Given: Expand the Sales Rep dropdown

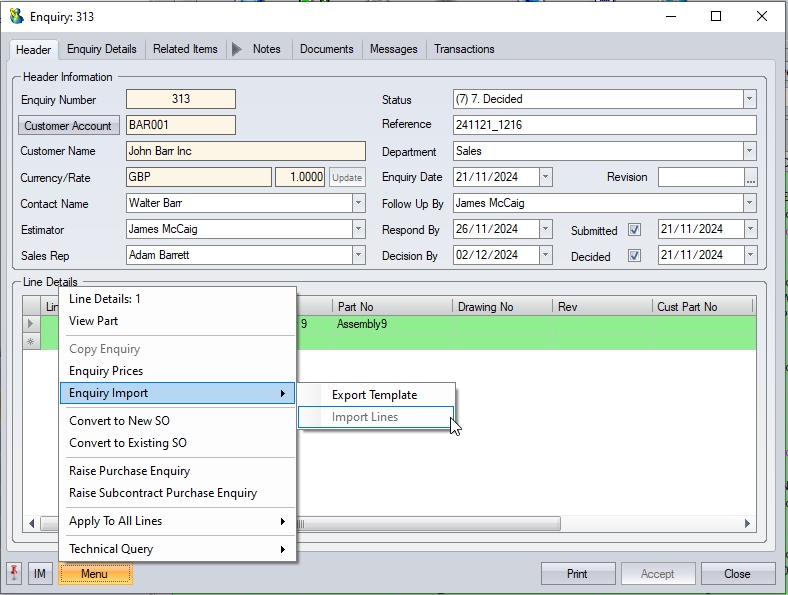Looking at the screenshot, I should click(x=359, y=255).
